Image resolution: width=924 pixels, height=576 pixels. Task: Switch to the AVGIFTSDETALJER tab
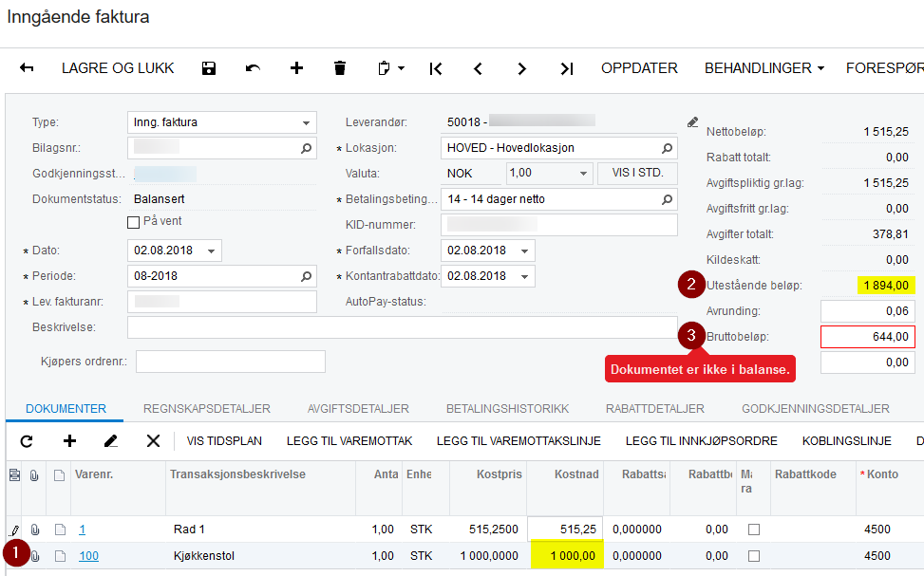point(358,409)
